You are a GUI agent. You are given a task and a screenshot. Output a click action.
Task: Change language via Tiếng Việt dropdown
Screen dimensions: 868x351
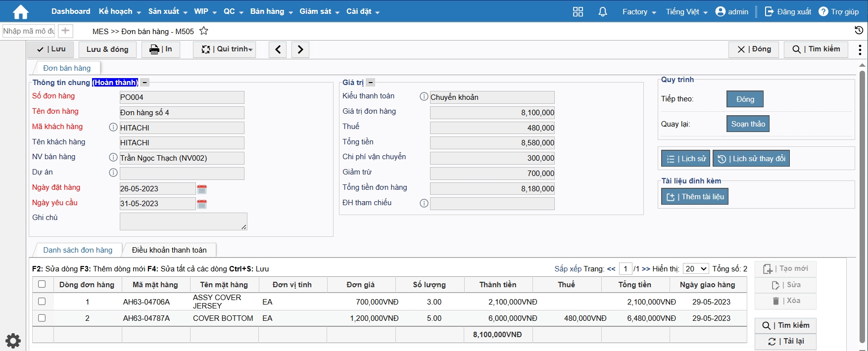click(x=687, y=12)
